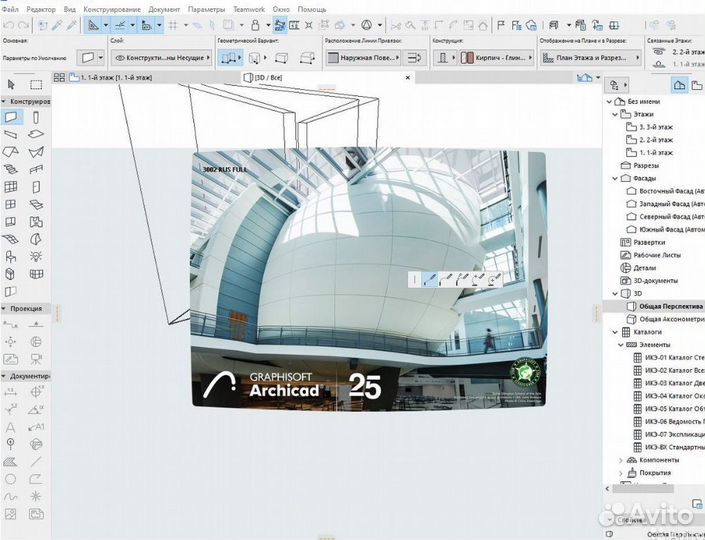
Task: Select the Spline tool
Action: coord(11,496)
